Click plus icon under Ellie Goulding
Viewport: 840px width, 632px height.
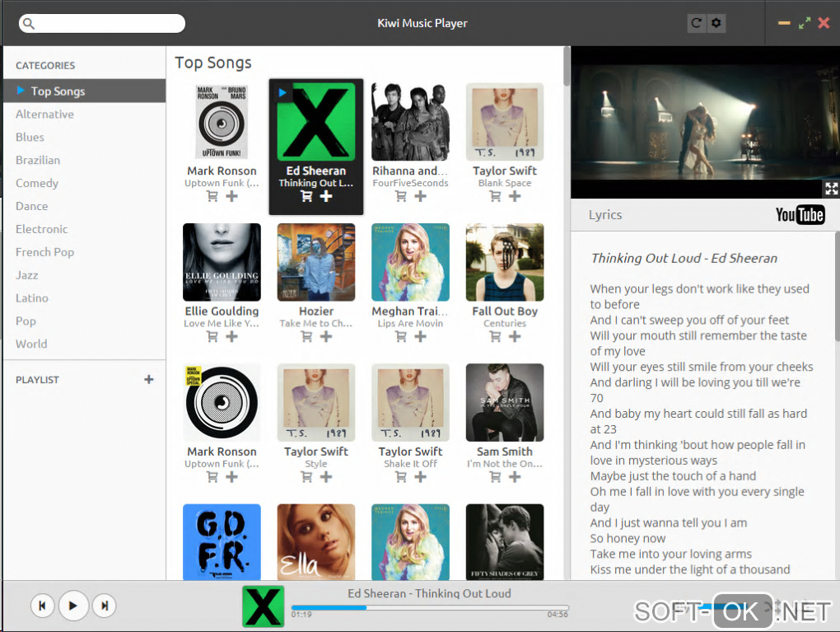(x=231, y=337)
